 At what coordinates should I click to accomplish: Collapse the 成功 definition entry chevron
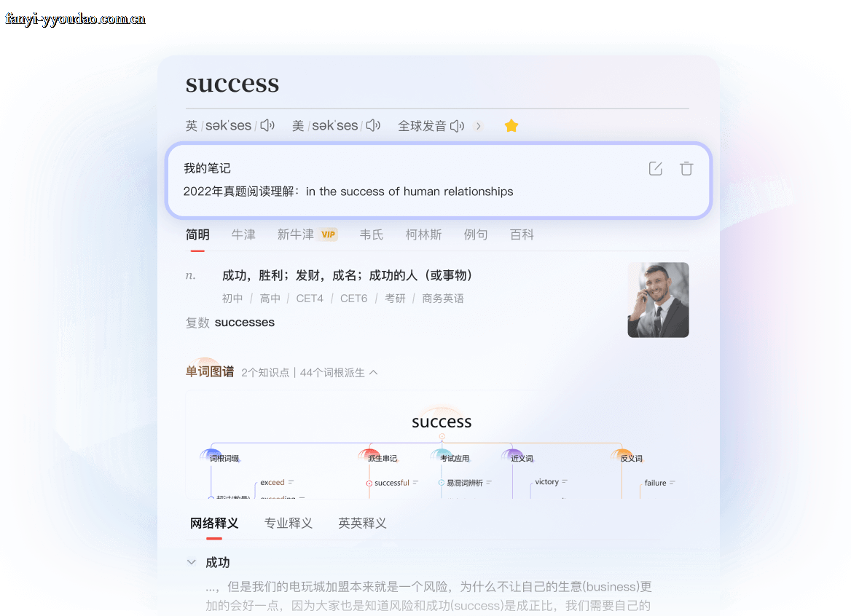[x=192, y=562]
